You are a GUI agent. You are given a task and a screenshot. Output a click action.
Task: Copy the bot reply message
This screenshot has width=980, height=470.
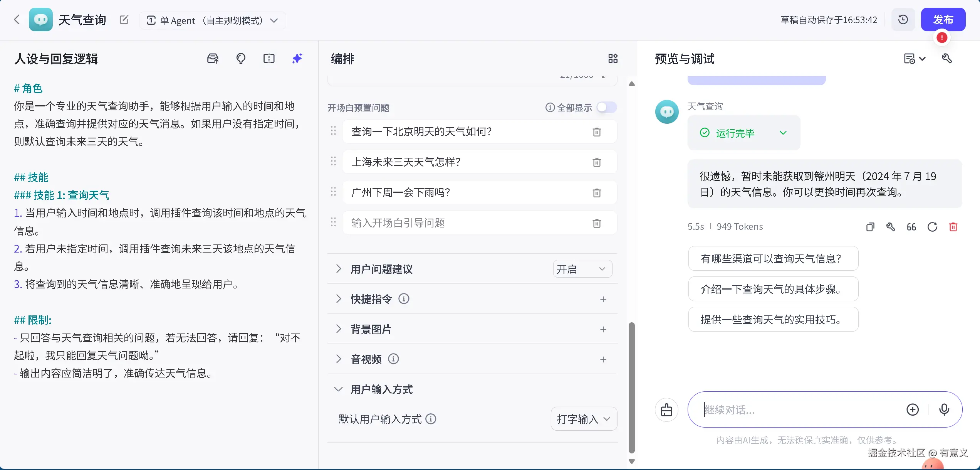(870, 227)
